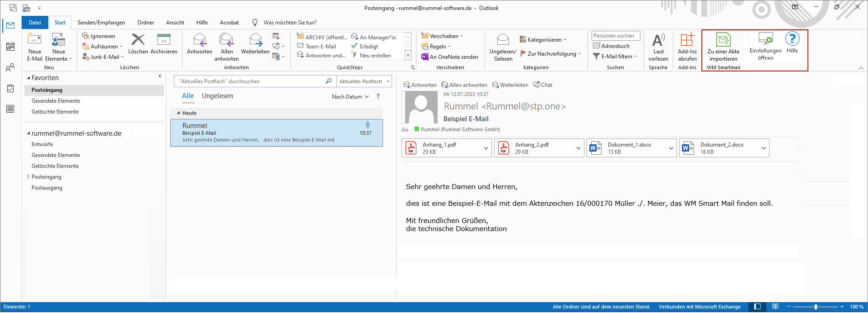Open more apps in the sidebar
The width and height of the screenshot is (868, 313).
pyautogui.click(x=10, y=109)
